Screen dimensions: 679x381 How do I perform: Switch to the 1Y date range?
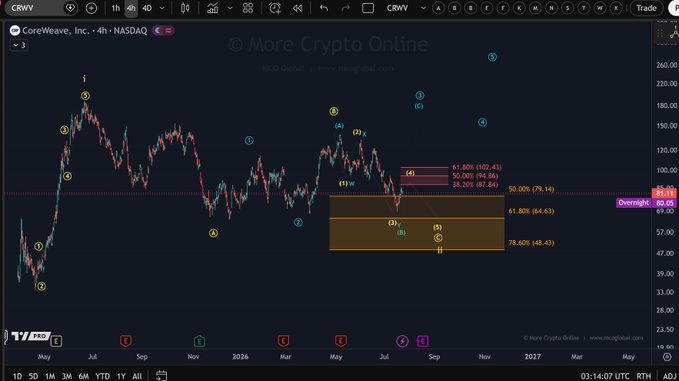(x=121, y=376)
